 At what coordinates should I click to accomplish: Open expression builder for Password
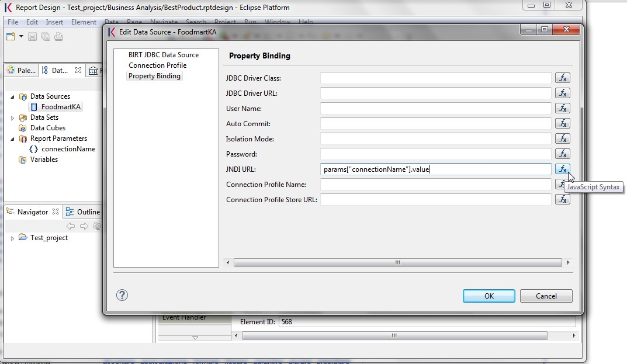563,154
